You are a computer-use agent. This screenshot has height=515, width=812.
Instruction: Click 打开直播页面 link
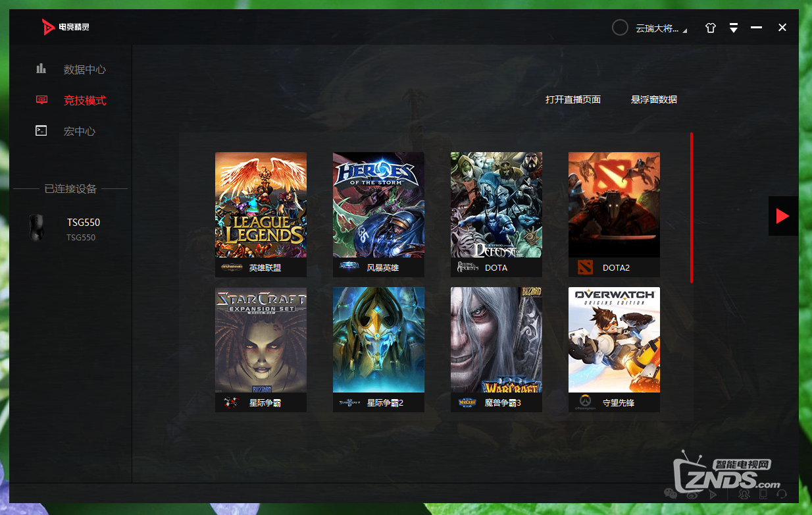(573, 99)
